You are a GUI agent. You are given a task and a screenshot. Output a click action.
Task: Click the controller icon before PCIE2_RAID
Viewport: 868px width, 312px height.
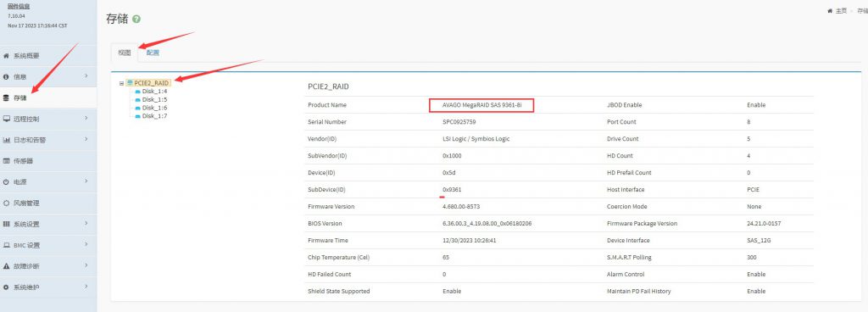[x=130, y=83]
